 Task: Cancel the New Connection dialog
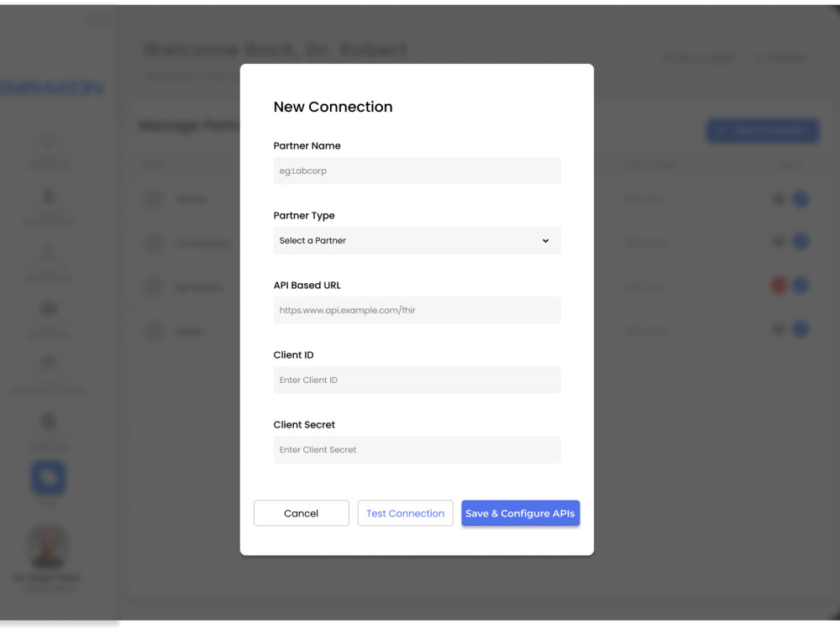[x=301, y=513]
